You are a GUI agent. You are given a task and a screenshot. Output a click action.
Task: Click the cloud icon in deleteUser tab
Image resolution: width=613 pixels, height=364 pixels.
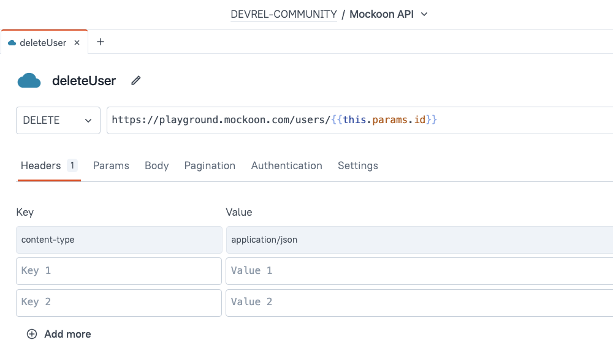12,43
